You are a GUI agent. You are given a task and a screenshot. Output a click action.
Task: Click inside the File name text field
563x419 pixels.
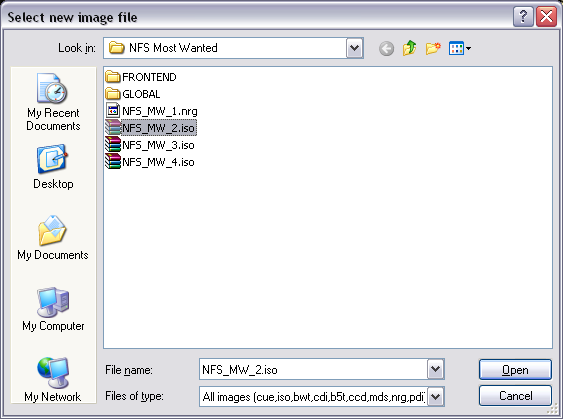tap(313, 369)
